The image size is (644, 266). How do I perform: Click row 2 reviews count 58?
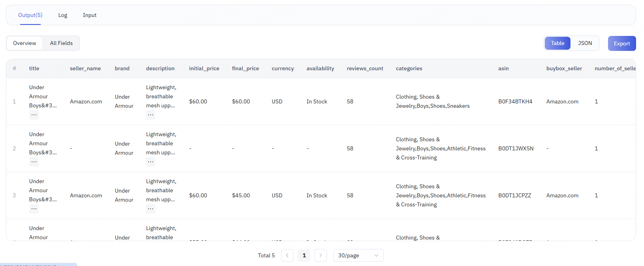(350, 148)
